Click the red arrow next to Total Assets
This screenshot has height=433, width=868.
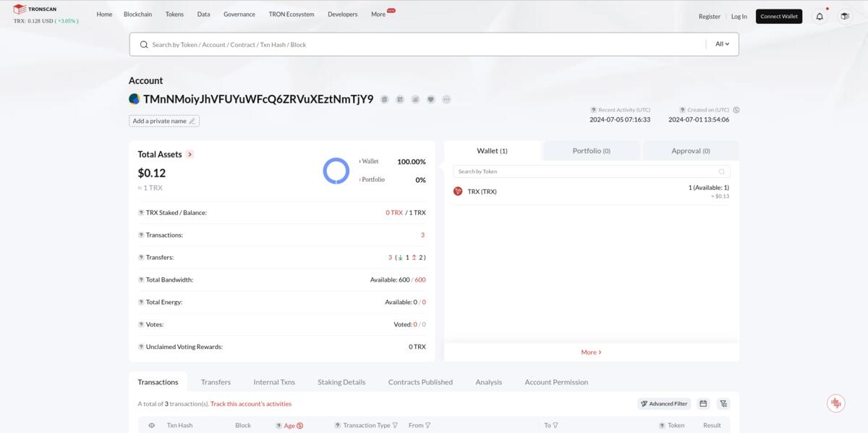click(x=190, y=154)
